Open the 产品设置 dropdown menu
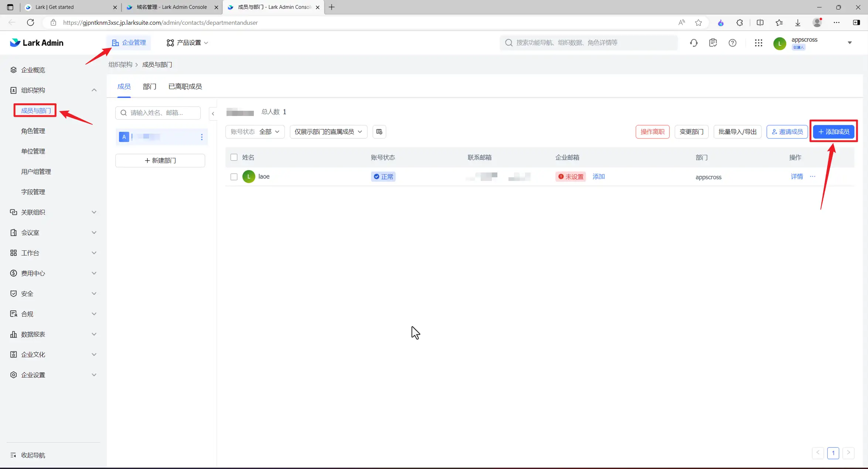The image size is (868, 469). [187, 43]
